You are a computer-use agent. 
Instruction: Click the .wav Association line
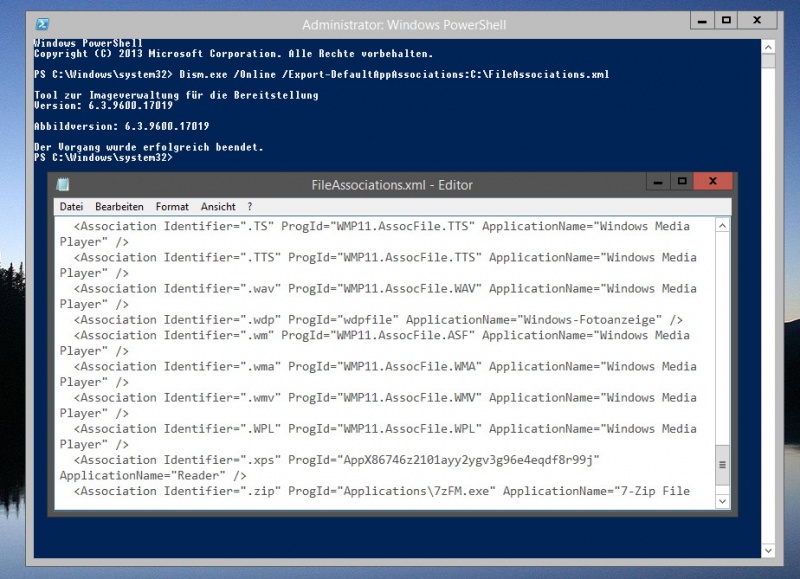385,288
